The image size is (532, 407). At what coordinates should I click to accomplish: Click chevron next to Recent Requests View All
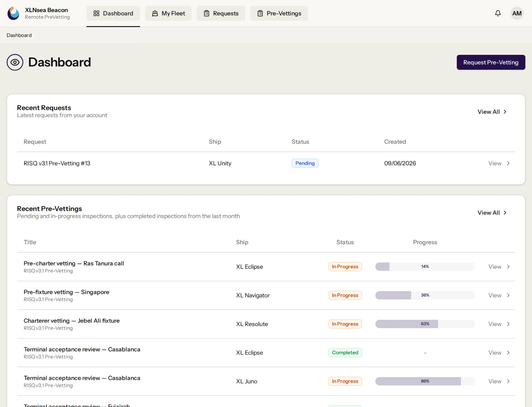pyautogui.click(x=505, y=112)
